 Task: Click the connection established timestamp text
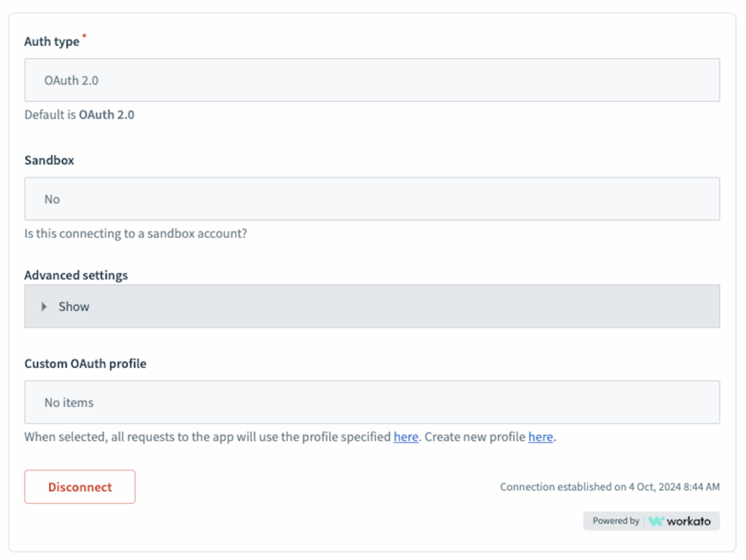[x=609, y=487]
